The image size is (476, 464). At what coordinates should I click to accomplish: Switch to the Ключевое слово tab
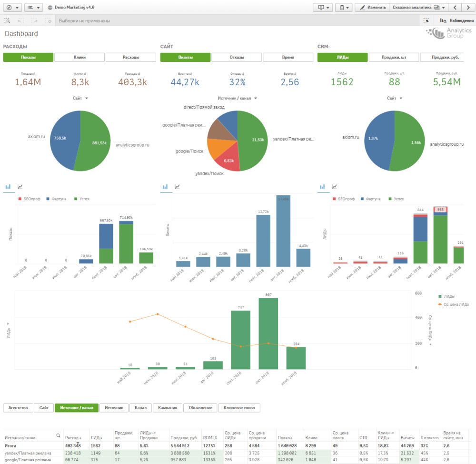tap(238, 408)
